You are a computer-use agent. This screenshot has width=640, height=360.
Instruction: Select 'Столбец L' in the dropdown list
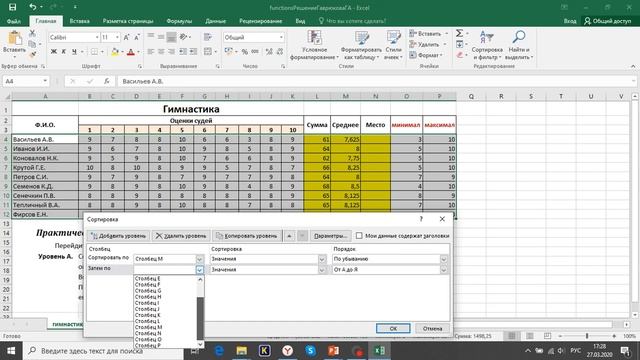click(147, 321)
